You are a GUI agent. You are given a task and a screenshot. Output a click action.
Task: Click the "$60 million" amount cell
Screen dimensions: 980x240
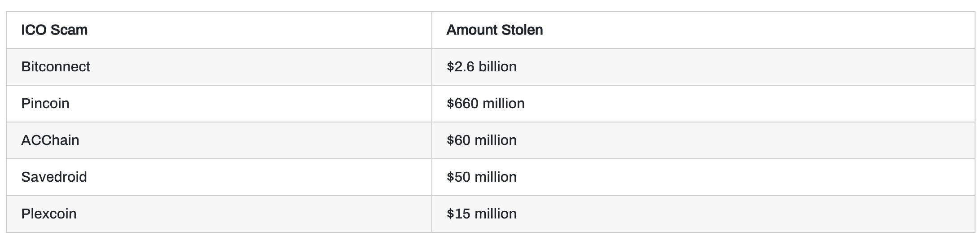481,140
